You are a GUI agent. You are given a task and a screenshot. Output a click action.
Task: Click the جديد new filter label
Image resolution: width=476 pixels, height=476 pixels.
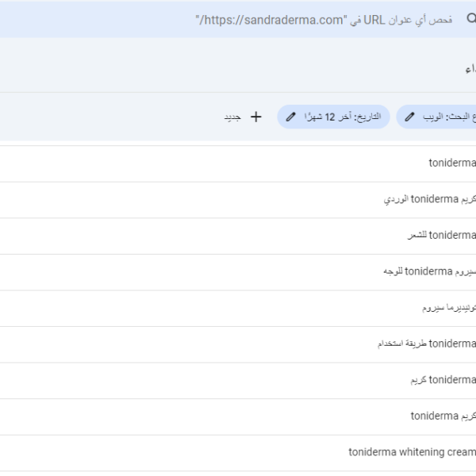tap(232, 117)
